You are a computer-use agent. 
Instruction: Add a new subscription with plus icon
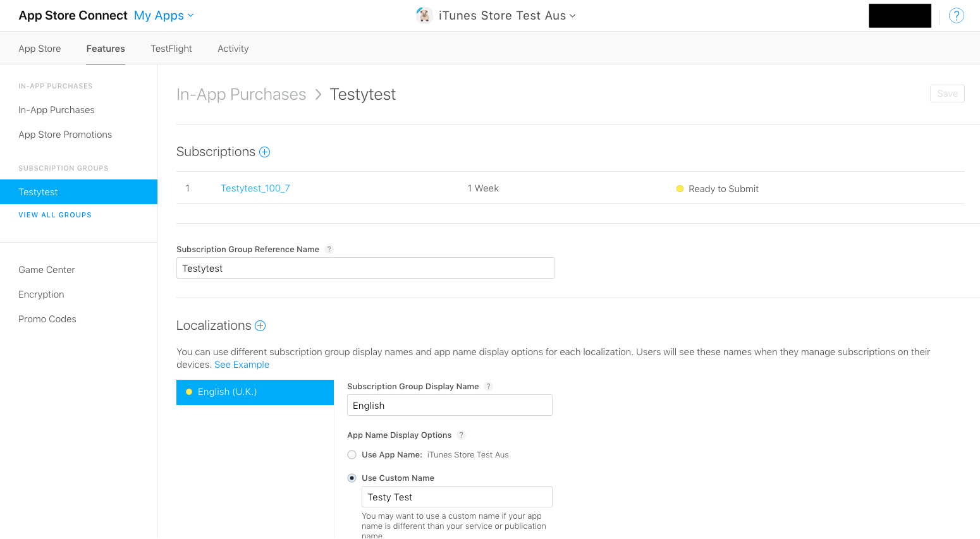point(265,152)
